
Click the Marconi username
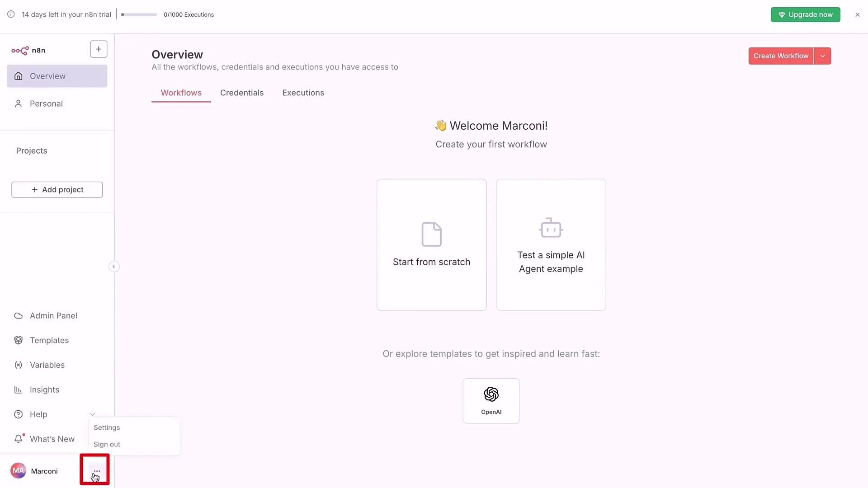44,471
